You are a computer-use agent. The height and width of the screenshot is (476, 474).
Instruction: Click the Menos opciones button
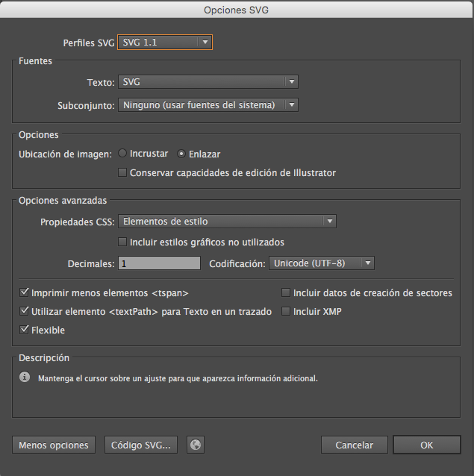click(x=54, y=445)
